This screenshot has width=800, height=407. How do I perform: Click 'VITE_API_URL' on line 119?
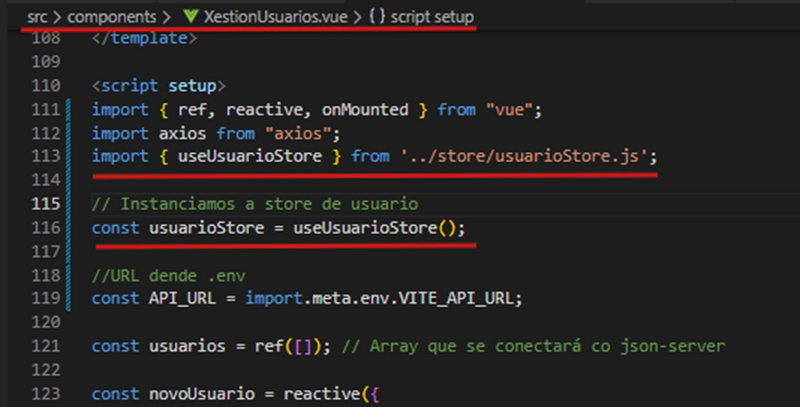point(456,298)
